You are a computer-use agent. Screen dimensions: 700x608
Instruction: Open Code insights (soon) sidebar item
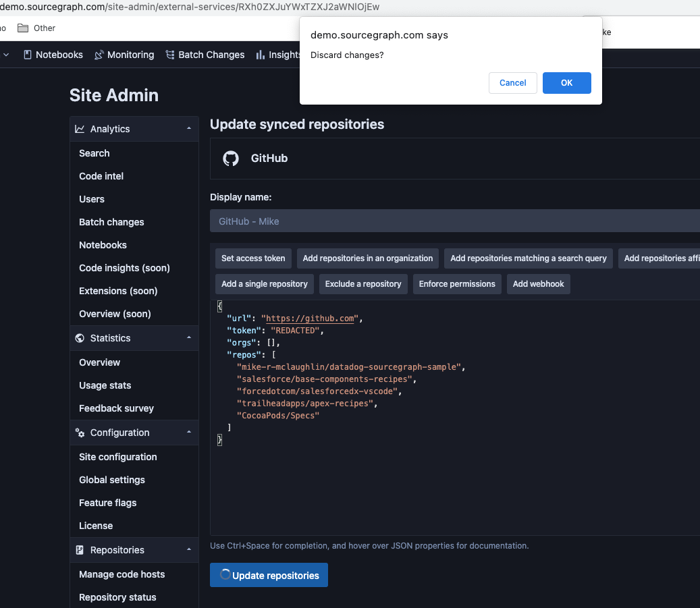pos(125,268)
